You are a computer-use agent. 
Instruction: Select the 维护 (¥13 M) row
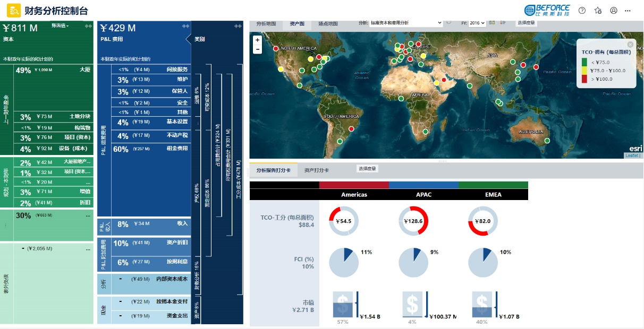151,80
